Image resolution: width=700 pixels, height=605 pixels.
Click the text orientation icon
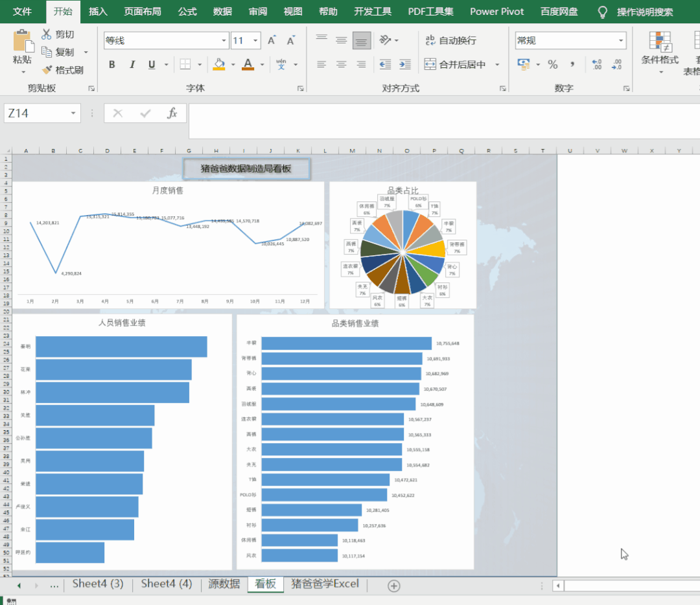tap(385, 40)
